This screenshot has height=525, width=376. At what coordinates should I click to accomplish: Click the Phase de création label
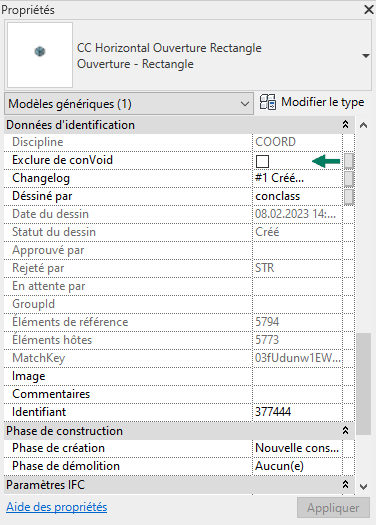(x=58, y=448)
